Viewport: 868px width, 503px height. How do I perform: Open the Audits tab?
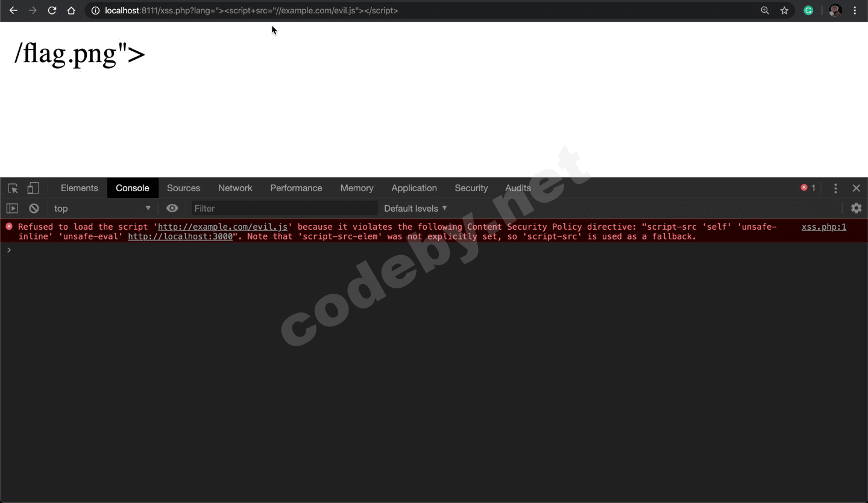[518, 188]
